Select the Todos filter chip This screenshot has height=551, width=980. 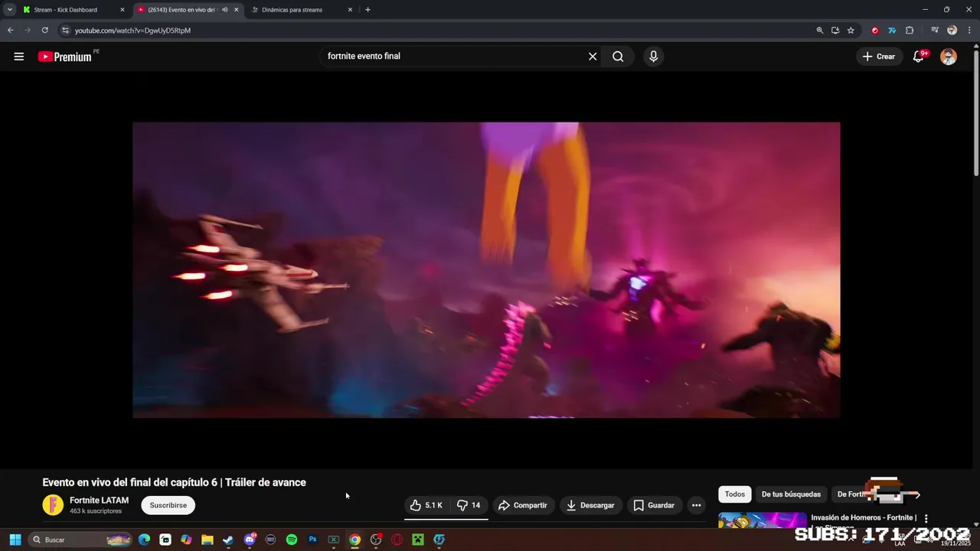[735, 494]
